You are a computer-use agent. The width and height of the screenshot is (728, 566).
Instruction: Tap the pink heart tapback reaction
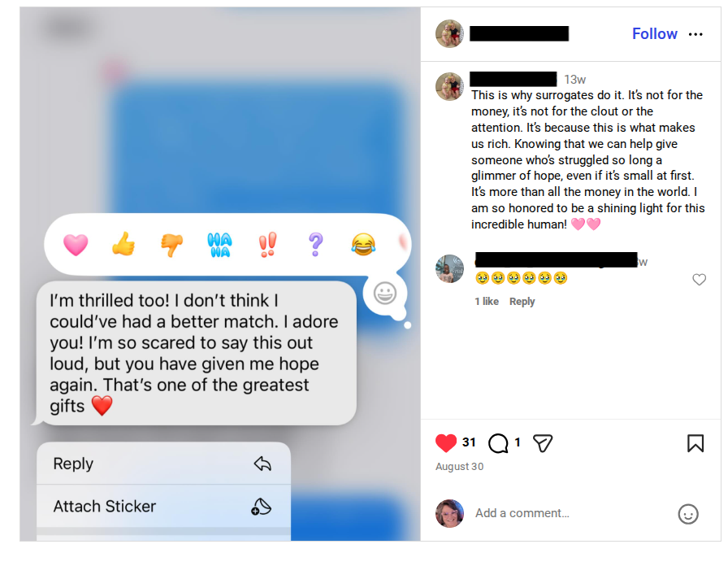point(76,245)
